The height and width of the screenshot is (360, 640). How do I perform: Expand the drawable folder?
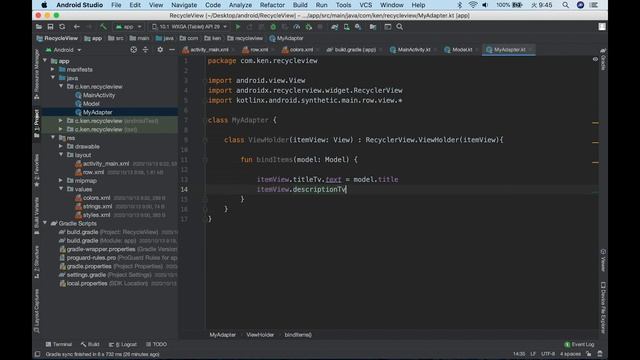[61, 147]
